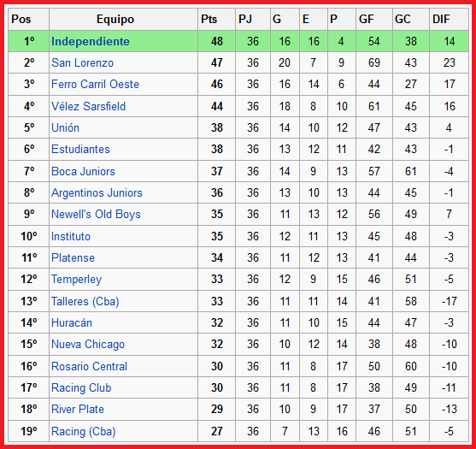Screen dimensions: 476x449
Task: Click the Newell's Old Boys link
Action: (96, 214)
